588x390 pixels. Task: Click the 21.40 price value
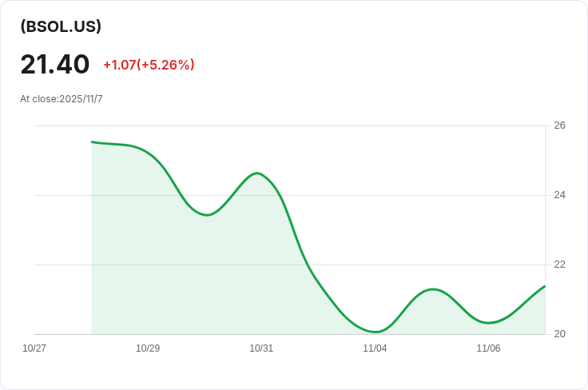pyautogui.click(x=55, y=64)
